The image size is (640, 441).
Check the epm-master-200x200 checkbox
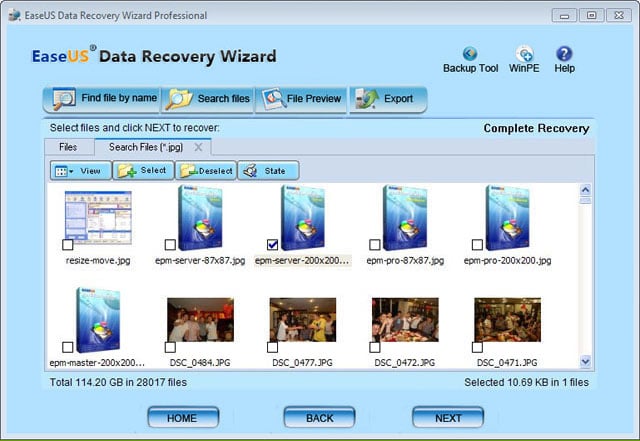(x=68, y=347)
